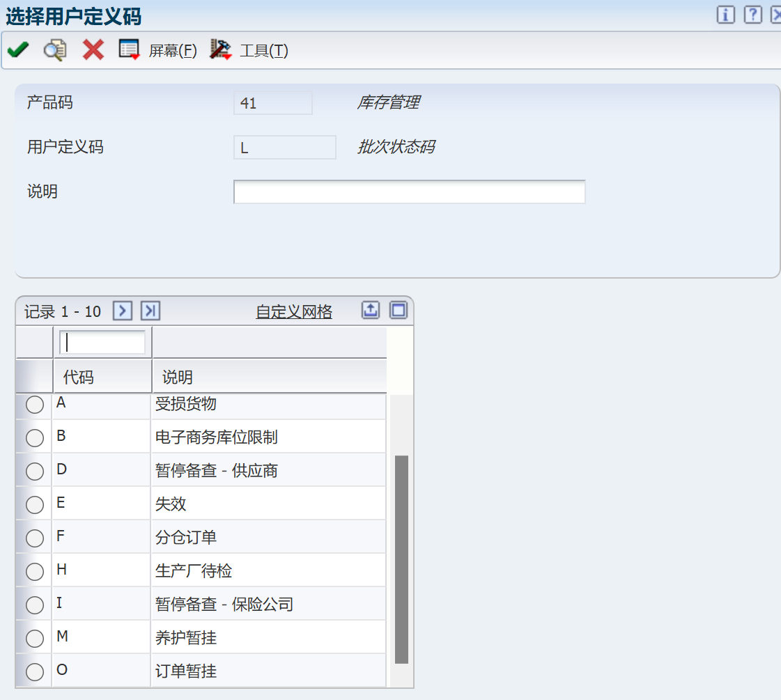Open the 工具(T) menu

point(264,51)
